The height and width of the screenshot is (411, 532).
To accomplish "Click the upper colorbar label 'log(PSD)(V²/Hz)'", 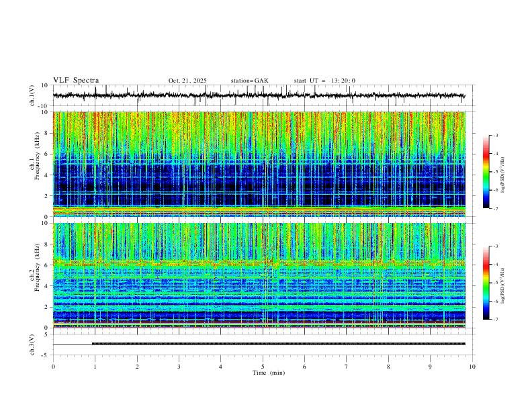I will [x=502, y=175].
